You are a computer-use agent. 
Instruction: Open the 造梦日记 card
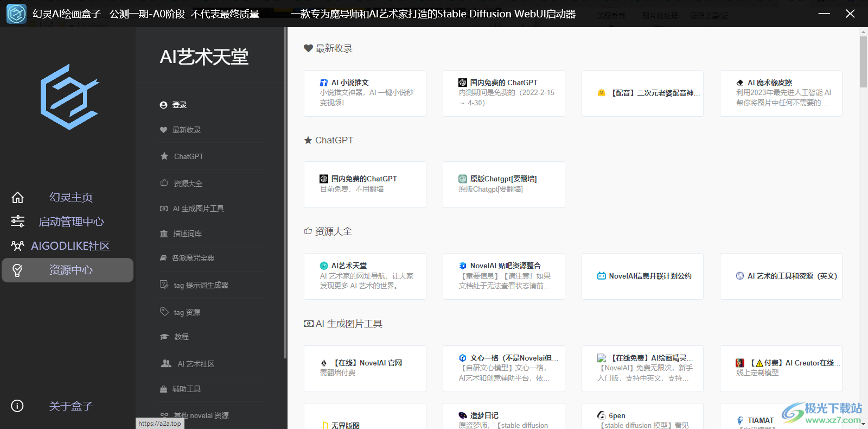504,417
